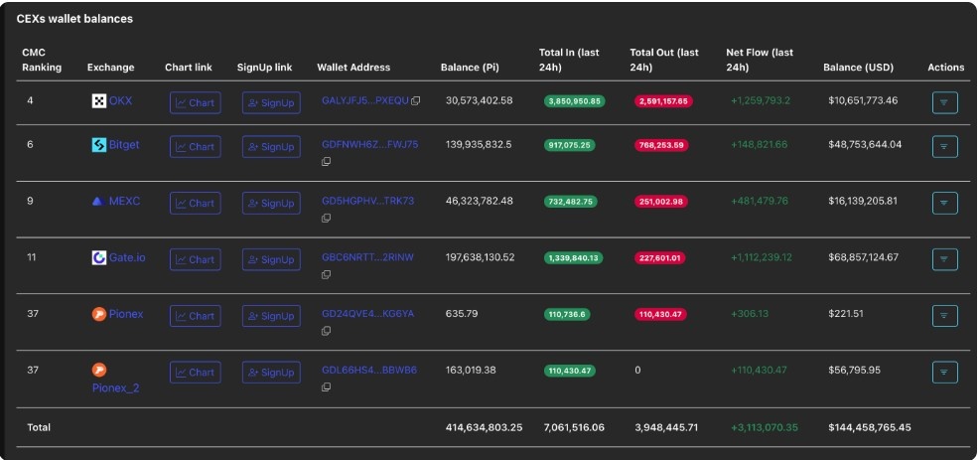Copy the MEXC wallet address GD5HGPHV
Image resolution: width=980 pixels, height=460 pixels.
pyautogui.click(x=327, y=219)
